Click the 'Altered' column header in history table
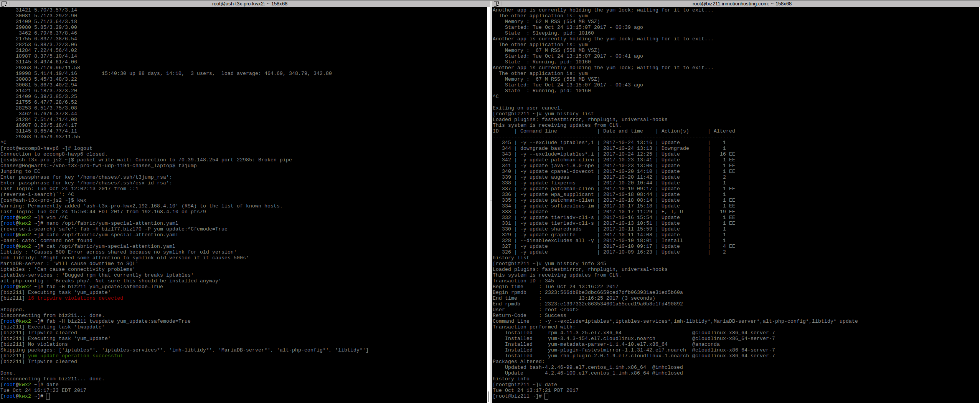 click(724, 131)
